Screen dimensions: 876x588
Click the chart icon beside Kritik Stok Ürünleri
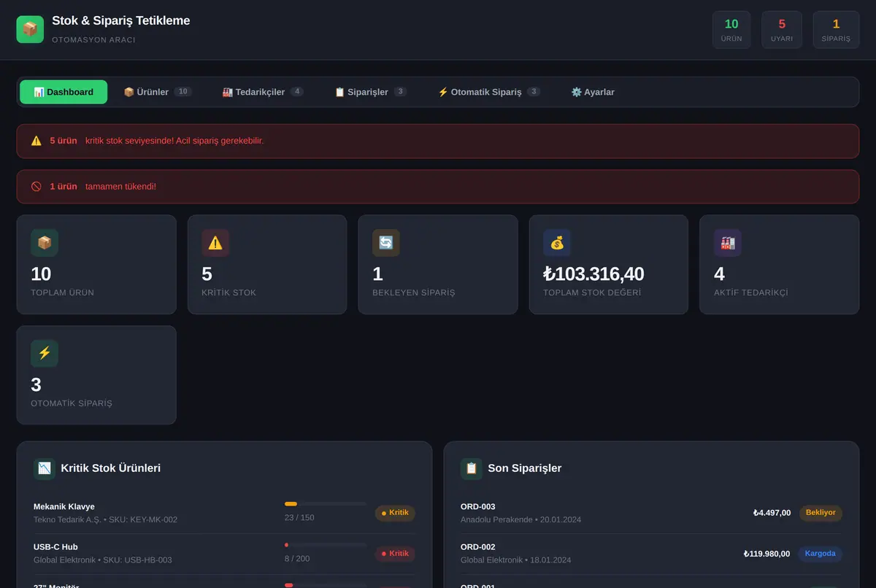45,468
